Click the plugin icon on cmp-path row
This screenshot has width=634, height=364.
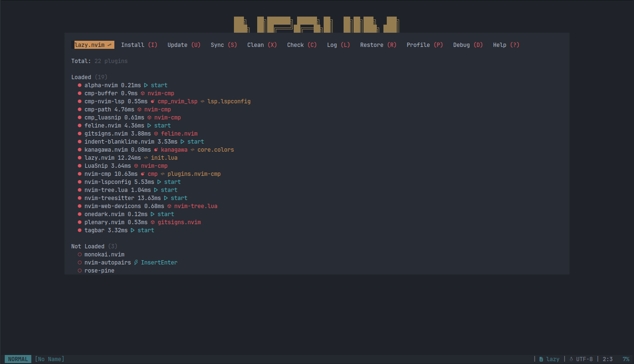pos(140,109)
